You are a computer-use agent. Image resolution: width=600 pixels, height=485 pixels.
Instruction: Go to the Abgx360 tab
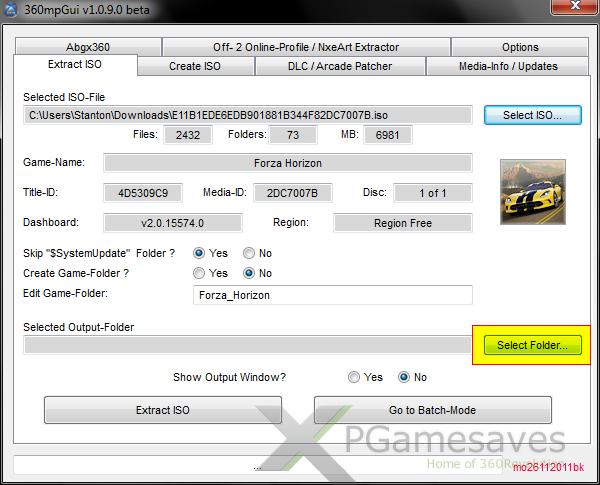(87, 47)
